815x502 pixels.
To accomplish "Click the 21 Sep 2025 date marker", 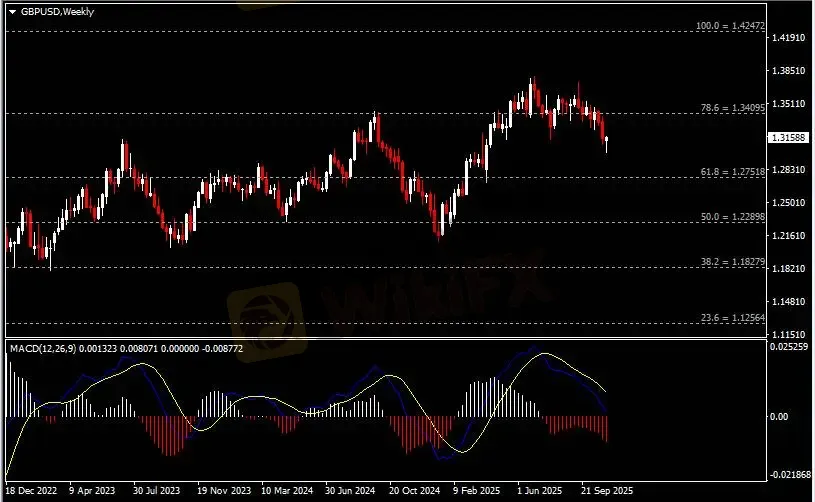I will [x=605, y=492].
